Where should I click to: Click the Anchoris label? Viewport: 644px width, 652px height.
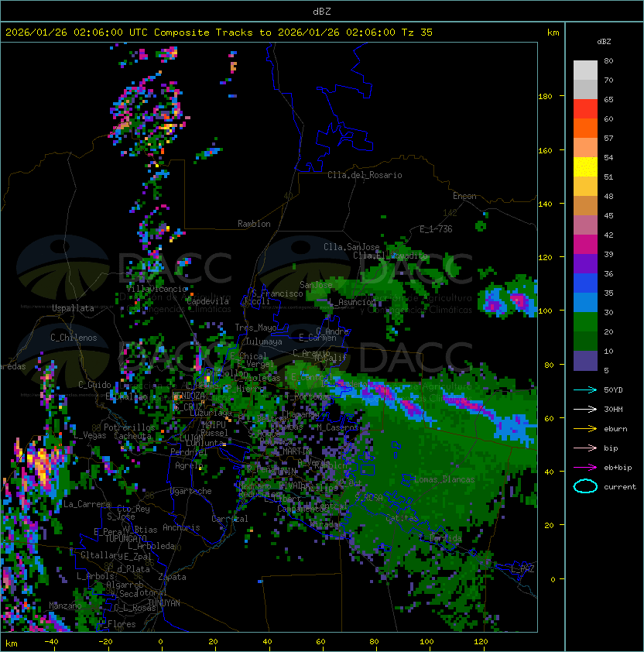click(x=181, y=527)
